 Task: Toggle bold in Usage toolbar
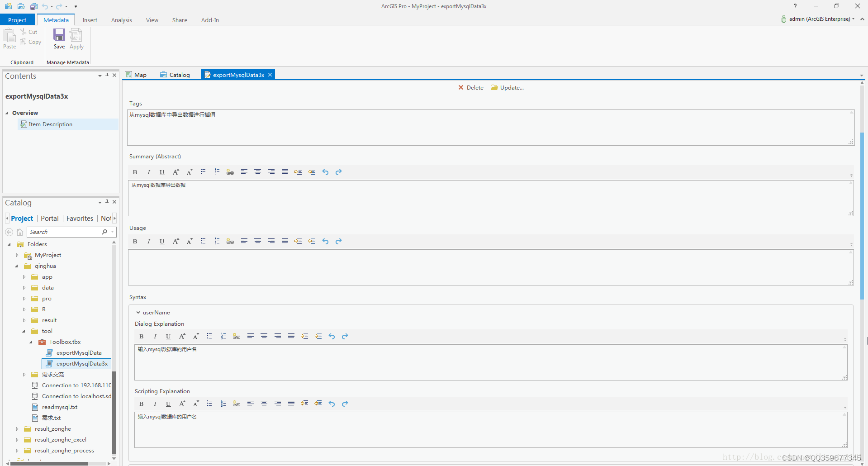click(135, 241)
